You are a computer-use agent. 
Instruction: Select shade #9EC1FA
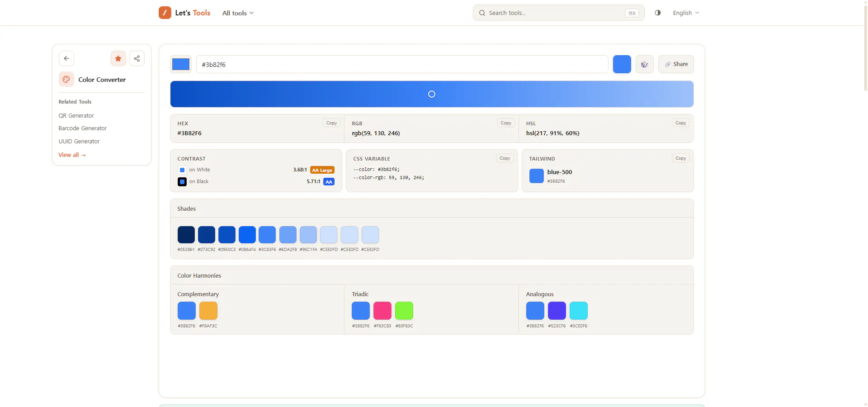[308, 235]
